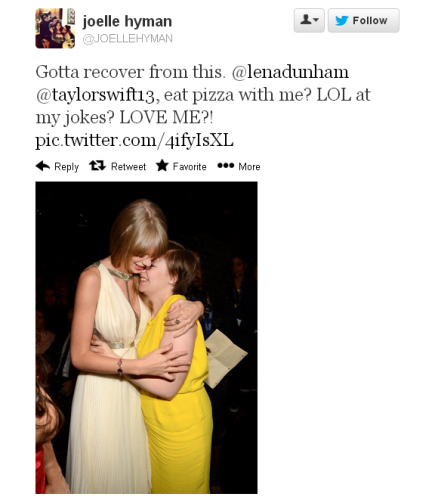Expand the More options label
This screenshot has height=500, width=441.
coord(249,166)
